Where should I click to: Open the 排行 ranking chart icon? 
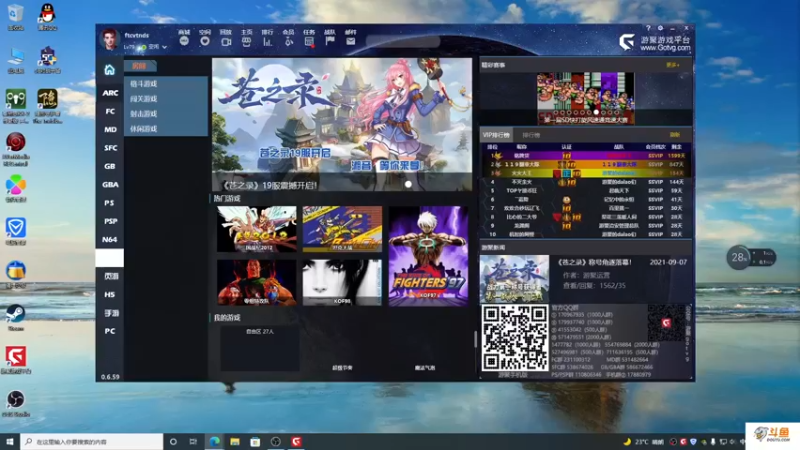click(x=267, y=41)
